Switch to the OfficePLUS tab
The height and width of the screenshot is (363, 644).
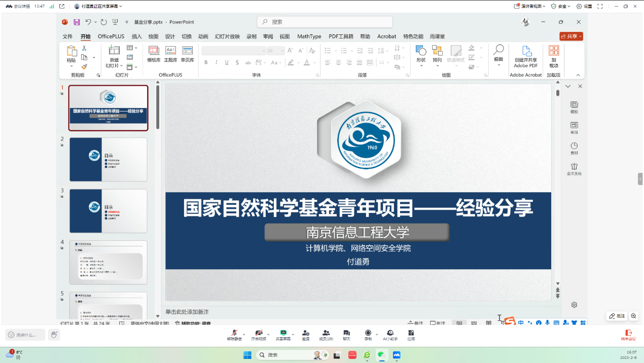(111, 37)
